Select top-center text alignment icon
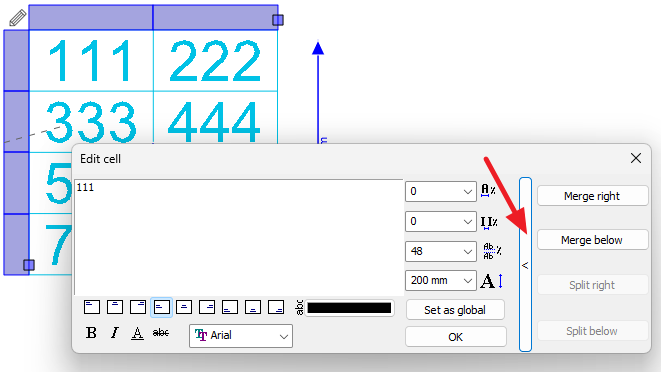Viewport: 661px width, 372px height. click(x=115, y=307)
